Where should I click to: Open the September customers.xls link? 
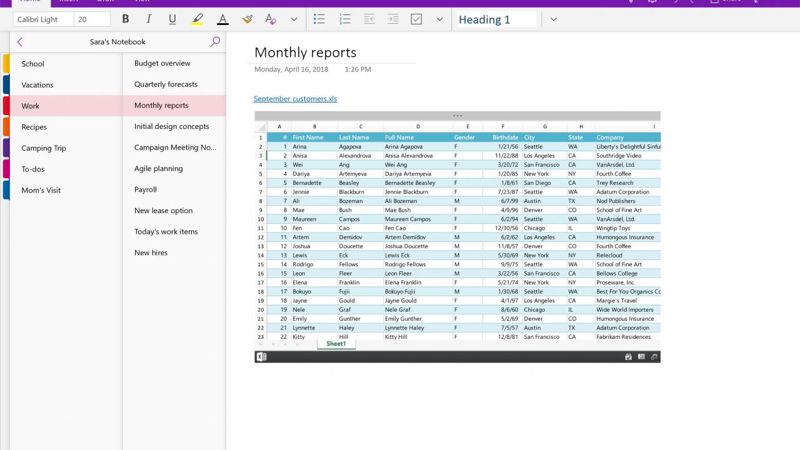[295, 99]
